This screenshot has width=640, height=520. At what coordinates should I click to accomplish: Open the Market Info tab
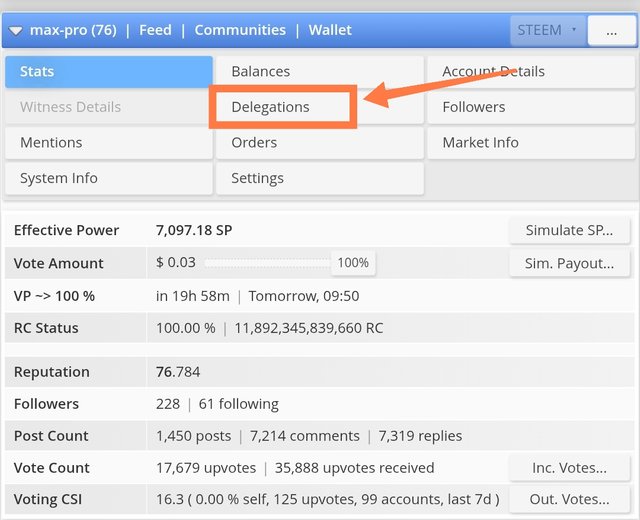(531, 143)
